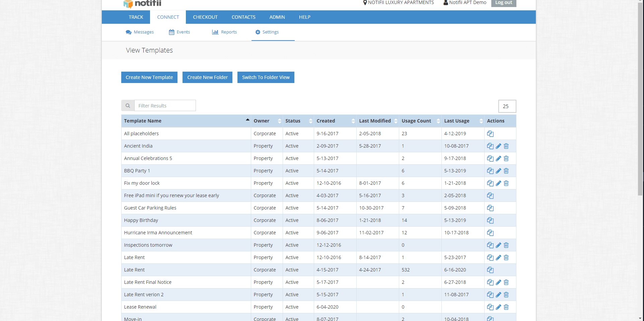Copy the All placeholders template
This screenshot has width=644, height=321.
coord(490,134)
